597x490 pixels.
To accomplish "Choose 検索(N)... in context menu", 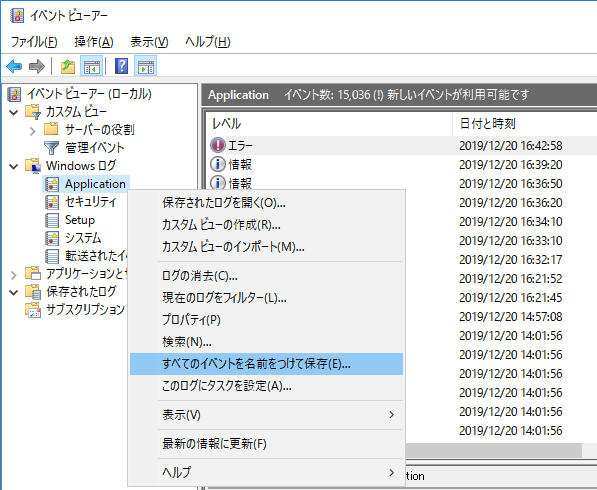I will pyautogui.click(x=266, y=342).
